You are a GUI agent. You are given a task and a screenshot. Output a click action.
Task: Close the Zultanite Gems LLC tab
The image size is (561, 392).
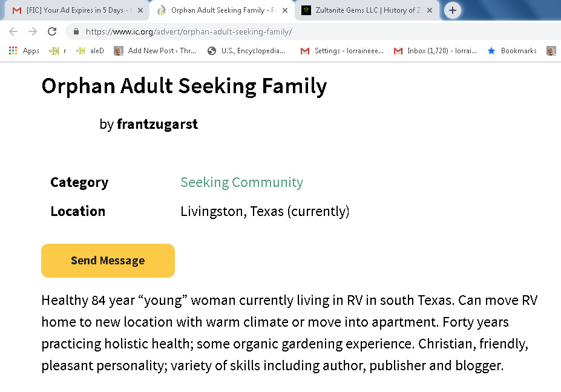click(x=430, y=10)
